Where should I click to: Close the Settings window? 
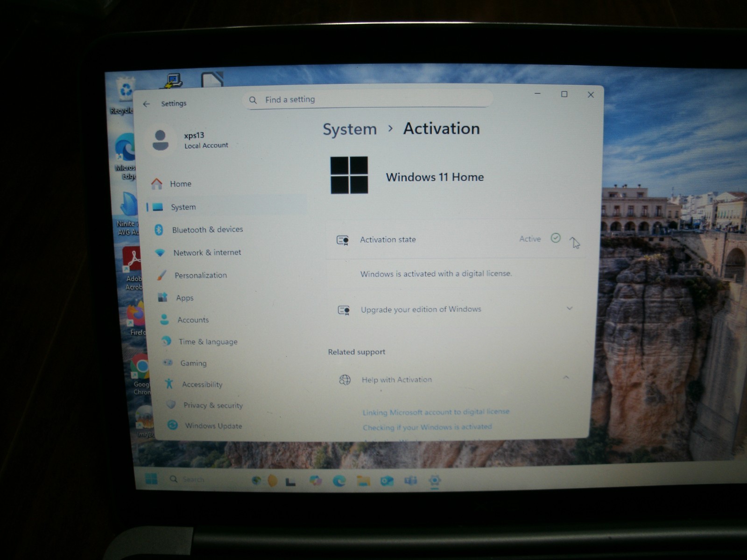[591, 95]
